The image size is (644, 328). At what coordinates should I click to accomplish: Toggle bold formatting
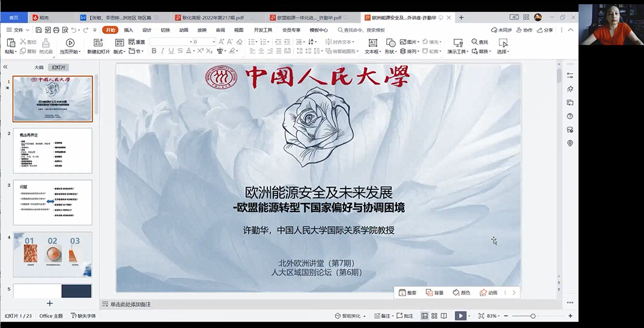[x=154, y=52]
